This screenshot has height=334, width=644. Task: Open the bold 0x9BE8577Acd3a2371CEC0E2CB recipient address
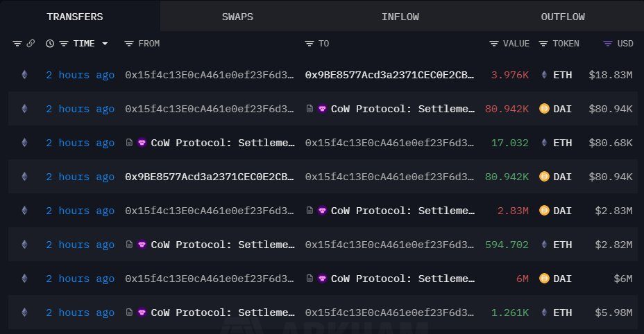(x=390, y=75)
